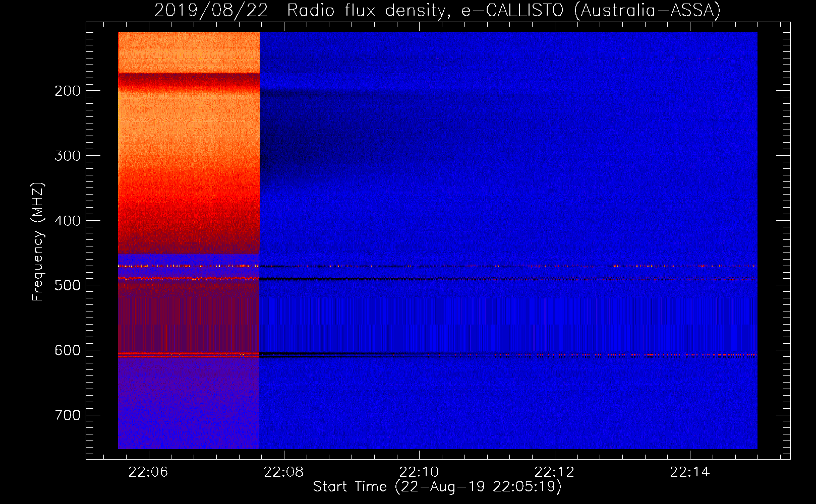
Task: Click the 22:06 time tick label
Action: (148, 472)
